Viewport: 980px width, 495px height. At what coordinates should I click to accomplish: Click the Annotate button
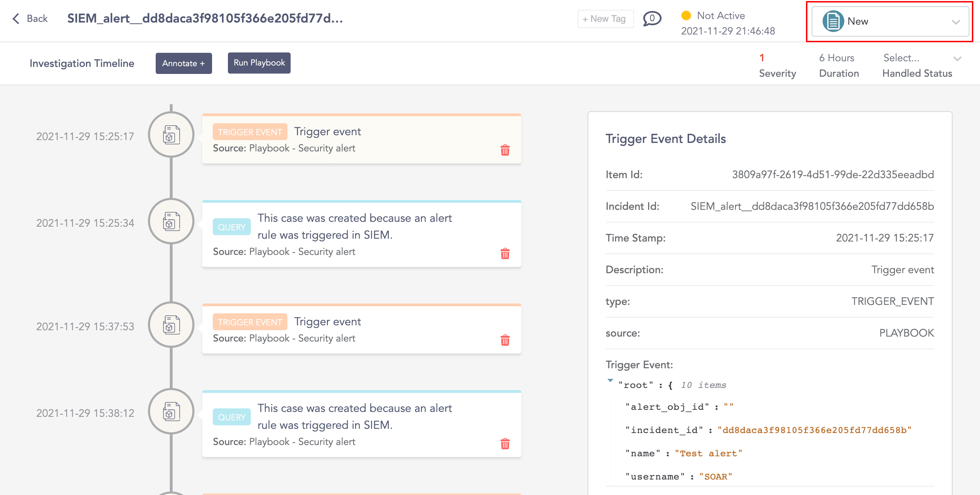click(x=184, y=63)
